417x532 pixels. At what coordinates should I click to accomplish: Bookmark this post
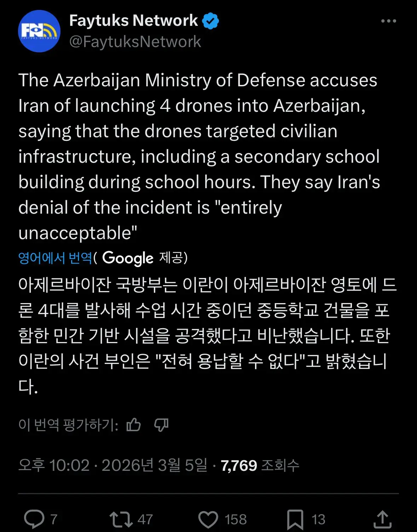295,519
